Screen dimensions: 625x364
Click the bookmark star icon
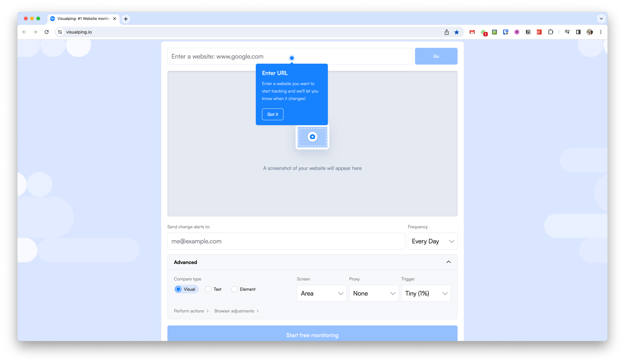point(457,32)
